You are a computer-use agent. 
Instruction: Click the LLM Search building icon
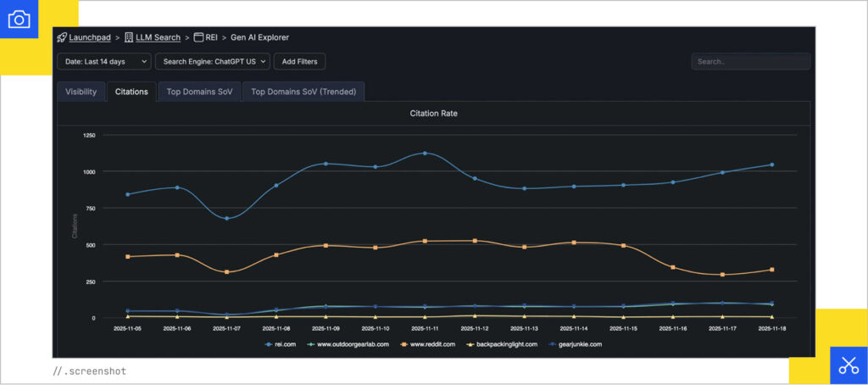pos(129,37)
